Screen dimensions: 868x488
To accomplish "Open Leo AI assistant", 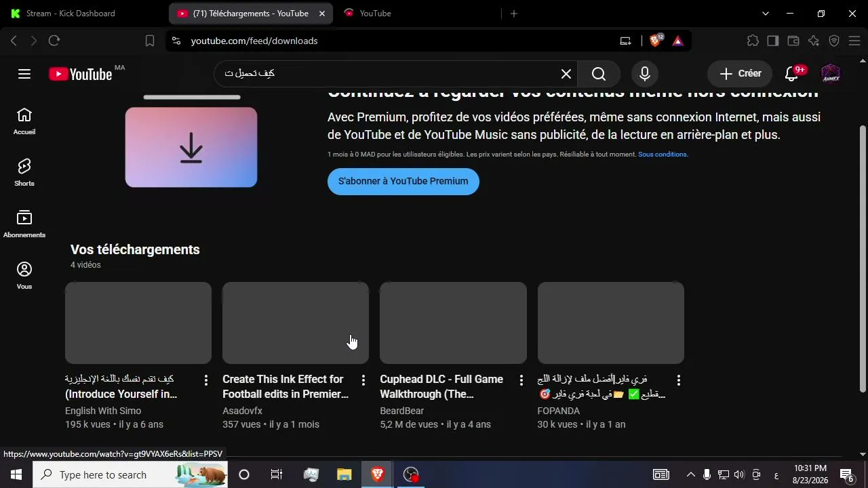I will click(x=814, y=41).
